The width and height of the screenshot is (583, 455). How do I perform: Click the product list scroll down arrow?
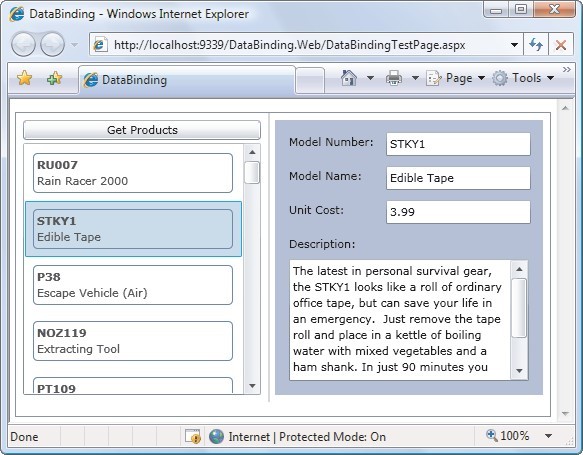pos(252,386)
